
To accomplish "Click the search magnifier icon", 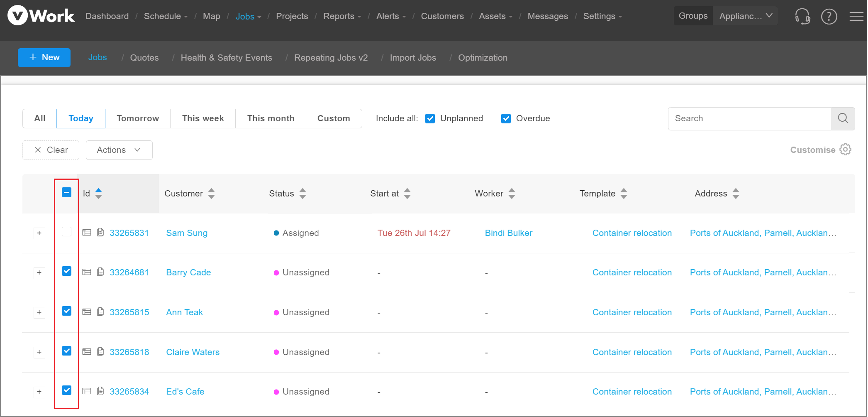I will [x=843, y=118].
